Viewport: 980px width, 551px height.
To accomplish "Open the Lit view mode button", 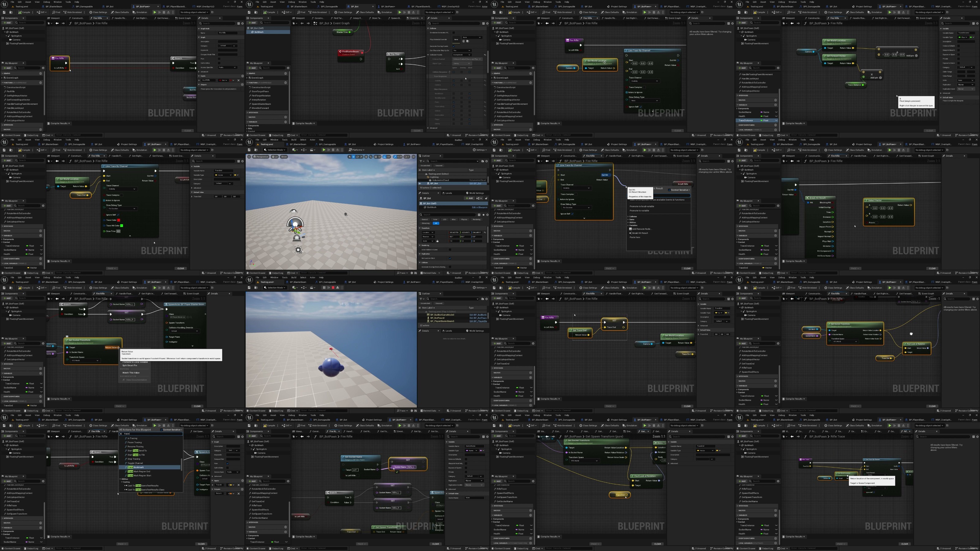I will (x=275, y=157).
